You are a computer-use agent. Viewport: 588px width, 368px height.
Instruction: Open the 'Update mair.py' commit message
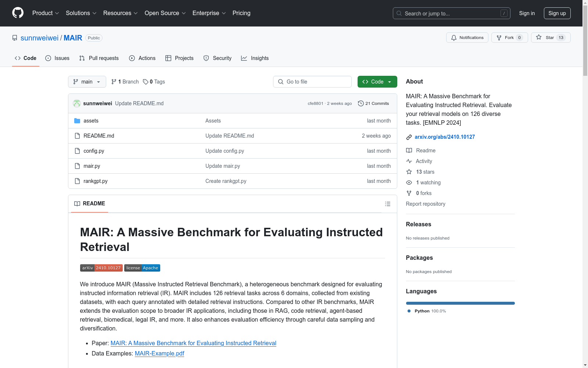point(223,166)
